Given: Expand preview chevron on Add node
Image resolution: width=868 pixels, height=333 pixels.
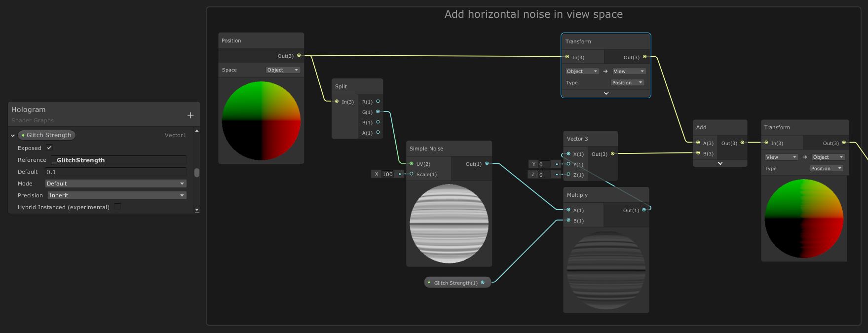Looking at the screenshot, I should (x=720, y=163).
